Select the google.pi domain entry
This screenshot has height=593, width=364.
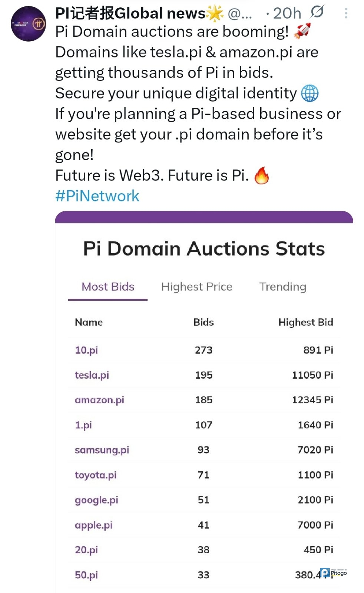pos(96,500)
